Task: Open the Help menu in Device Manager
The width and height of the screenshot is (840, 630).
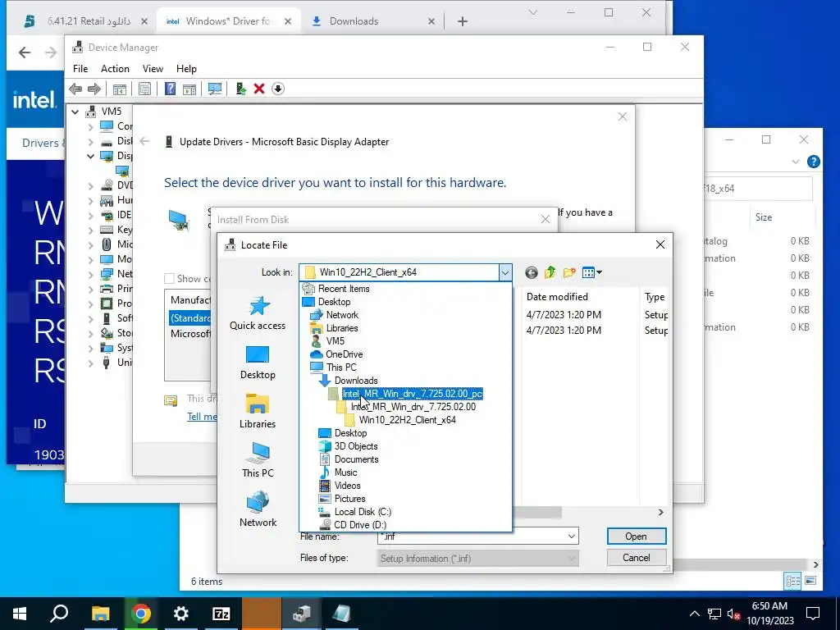Action: pyautogui.click(x=186, y=69)
